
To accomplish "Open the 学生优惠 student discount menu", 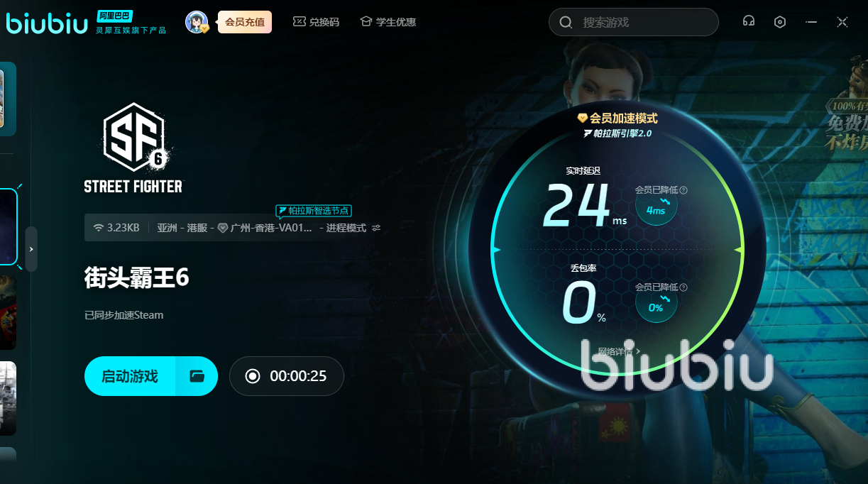I will pyautogui.click(x=388, y=22).
